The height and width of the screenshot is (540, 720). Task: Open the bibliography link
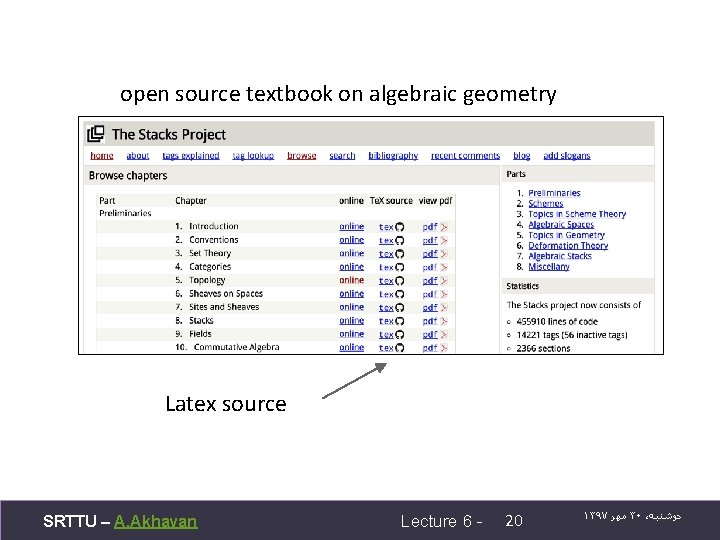(393, 156)
